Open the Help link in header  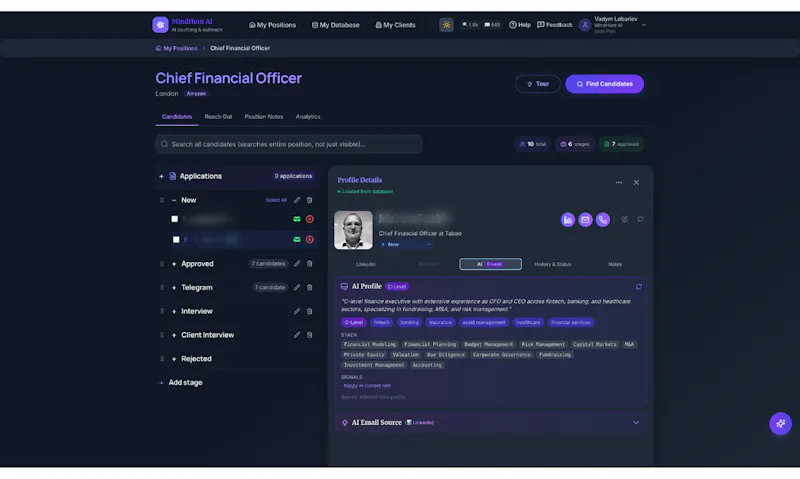[520, 24]
